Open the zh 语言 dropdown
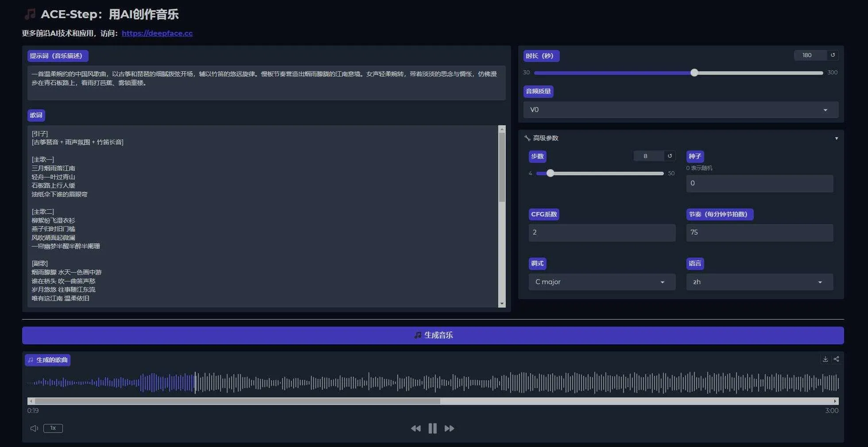 pyautogui.click(x=759, y=282)
